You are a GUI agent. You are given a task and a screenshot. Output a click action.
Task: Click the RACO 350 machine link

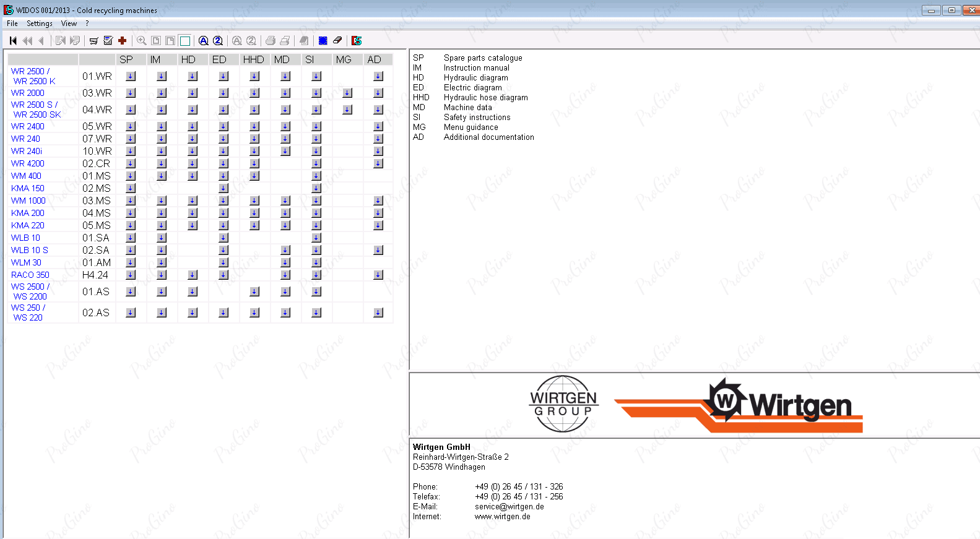coord(30,275)
